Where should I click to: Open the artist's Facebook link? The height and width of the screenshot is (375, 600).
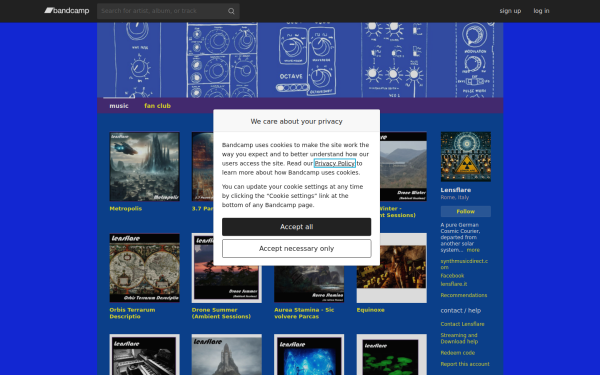pyautogui.click(x=452, y=276)
